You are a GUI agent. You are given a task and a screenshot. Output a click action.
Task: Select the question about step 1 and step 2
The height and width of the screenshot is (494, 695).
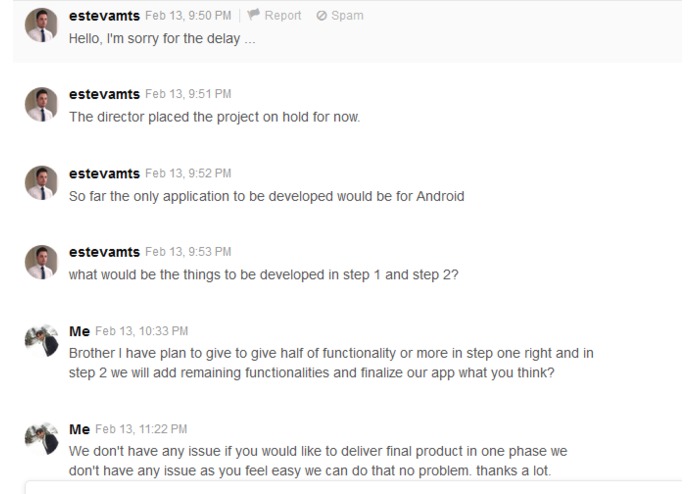[263, 275]
